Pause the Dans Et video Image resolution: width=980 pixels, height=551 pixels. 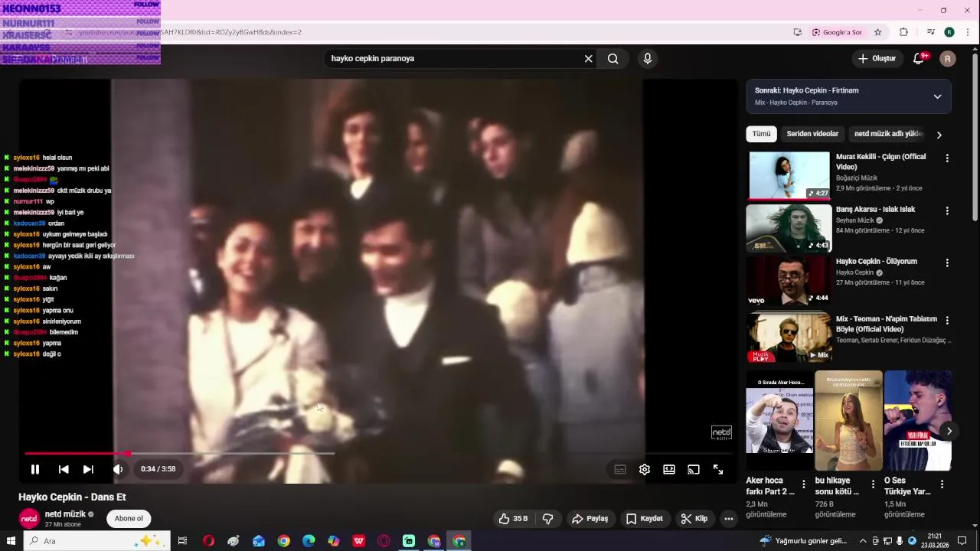pos(34,469)
